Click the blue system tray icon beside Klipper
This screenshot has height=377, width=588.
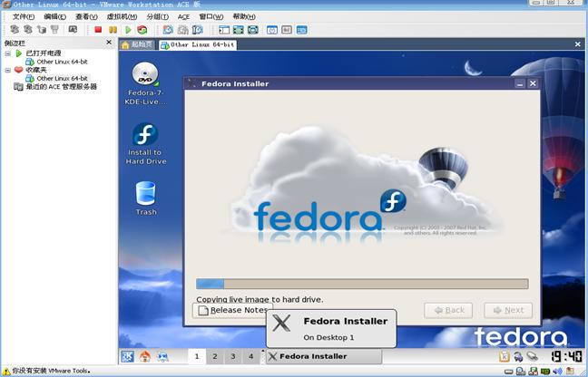tap(518, 357)
